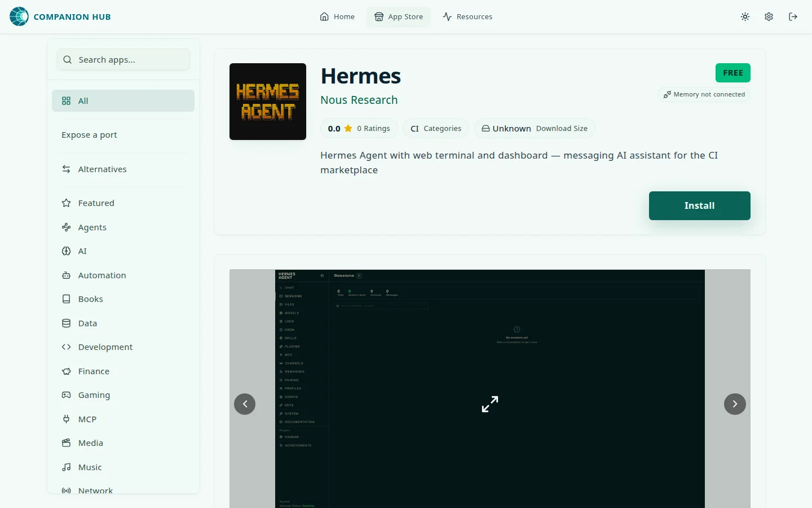Open the App Store tab
Viewport: 812px width, 508px height.
(399, 16)
